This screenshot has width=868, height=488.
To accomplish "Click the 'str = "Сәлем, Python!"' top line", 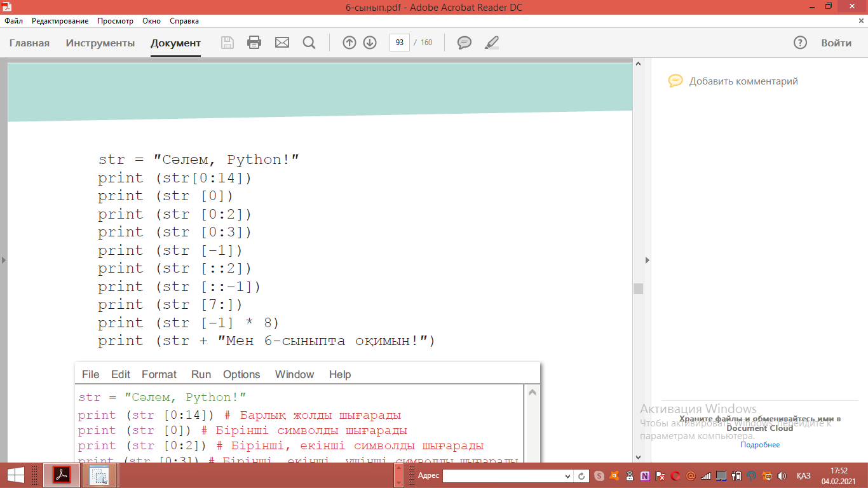I will (199, 159).
